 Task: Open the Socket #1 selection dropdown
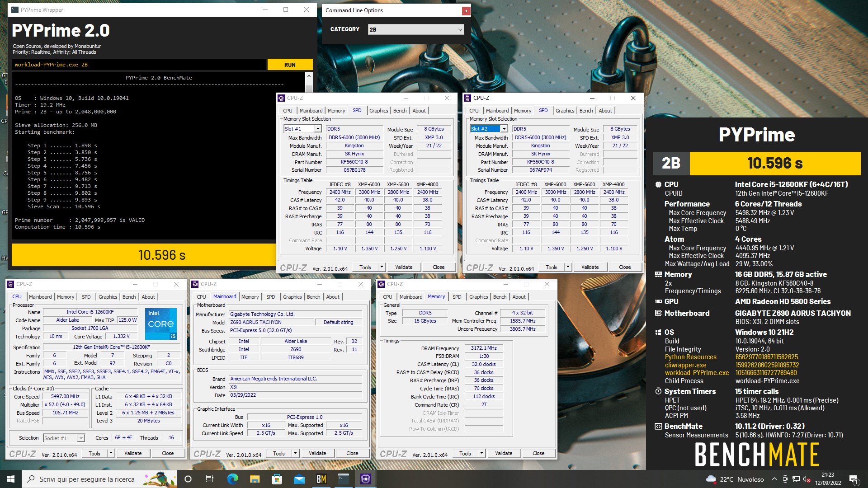pos(64,438)
